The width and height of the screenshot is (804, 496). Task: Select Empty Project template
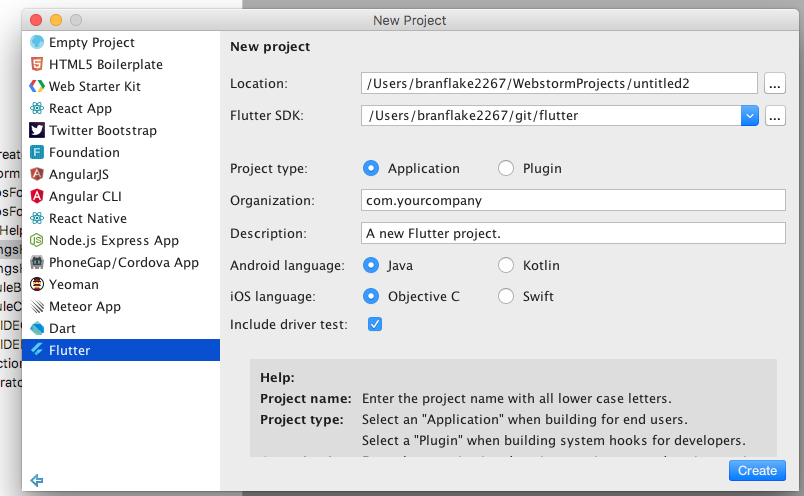coord(121,42)
